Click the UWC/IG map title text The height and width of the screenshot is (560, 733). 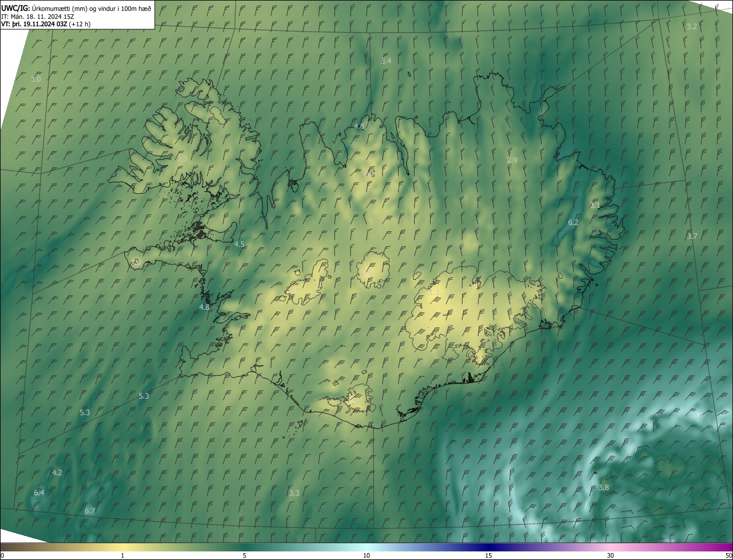pyautogui.click(x=76, y=7)
